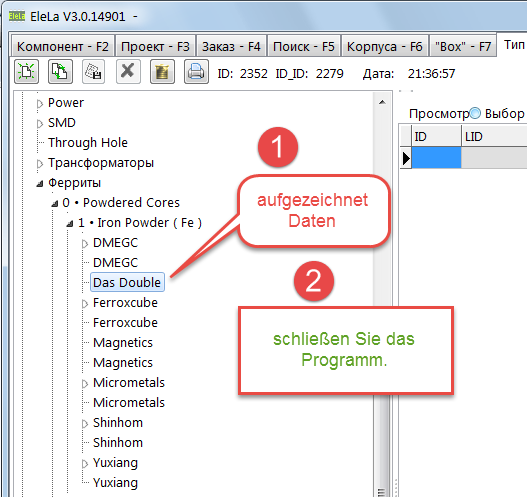The height and width of the screenshot is (497, 527).
Task: Expand the DMEGC node with the arrow
Action: (85, 244)
